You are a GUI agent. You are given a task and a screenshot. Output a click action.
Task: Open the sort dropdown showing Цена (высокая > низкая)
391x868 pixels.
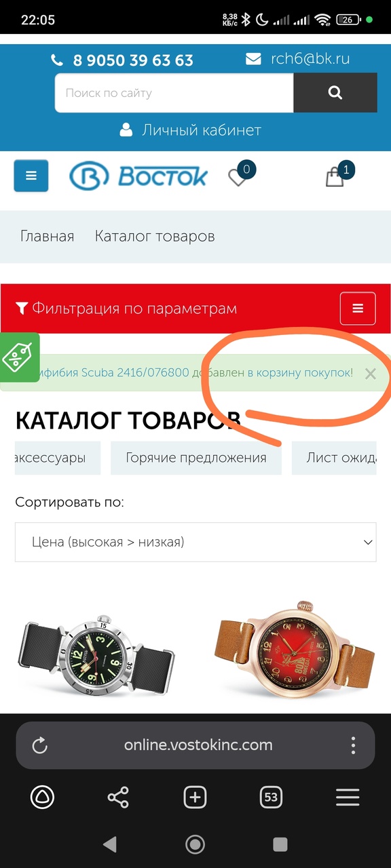click(x=195, y=542)
